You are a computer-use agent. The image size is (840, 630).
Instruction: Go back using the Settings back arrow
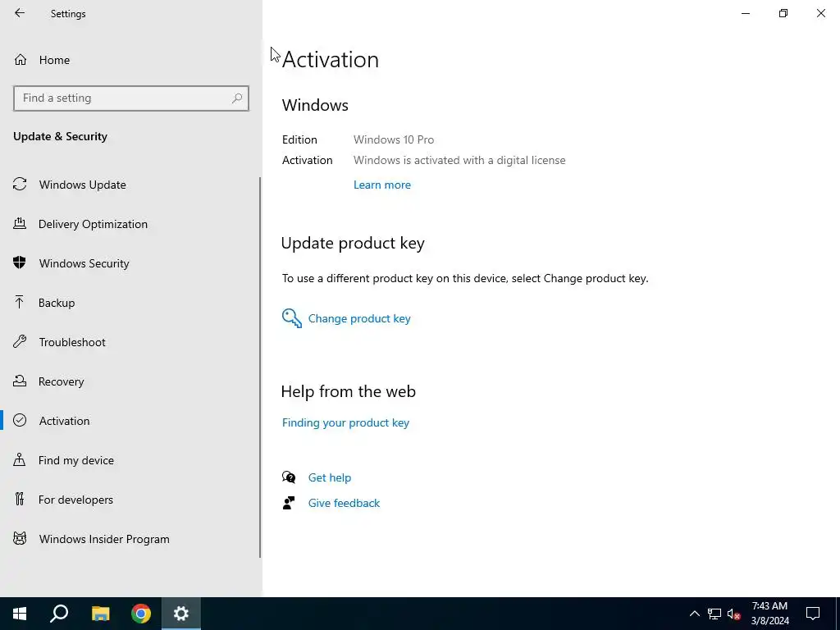[x=20, y=13]
